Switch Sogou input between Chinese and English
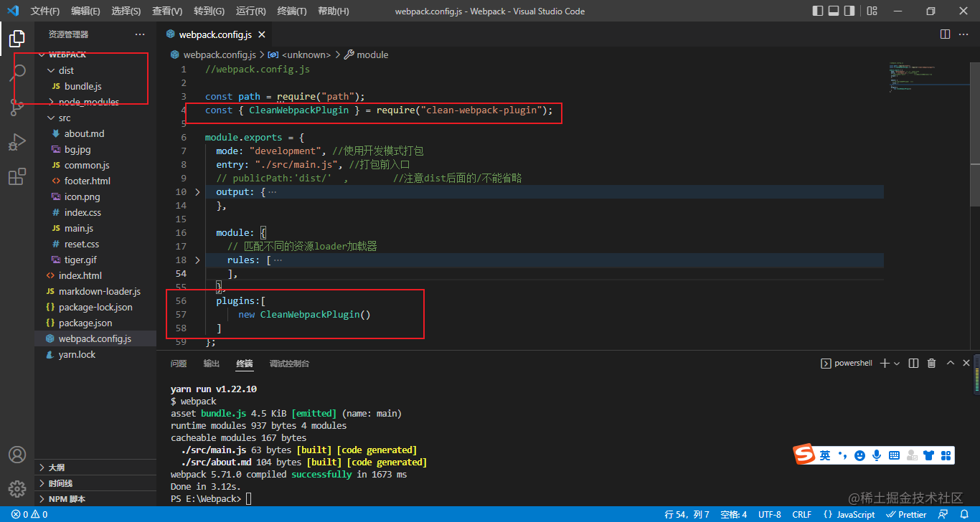This screenshot has height=522, width=980. pos(825,455)
